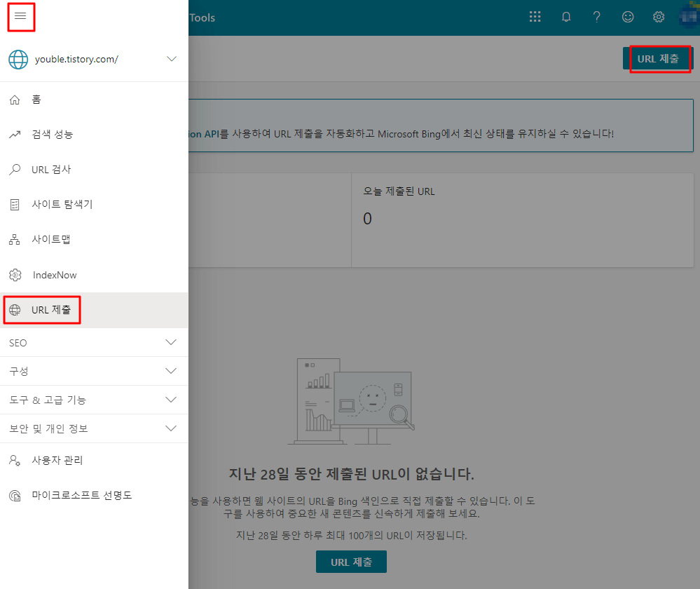700x589 pixels.
Task: Open the notifications bell
Action: coord(565,16)
